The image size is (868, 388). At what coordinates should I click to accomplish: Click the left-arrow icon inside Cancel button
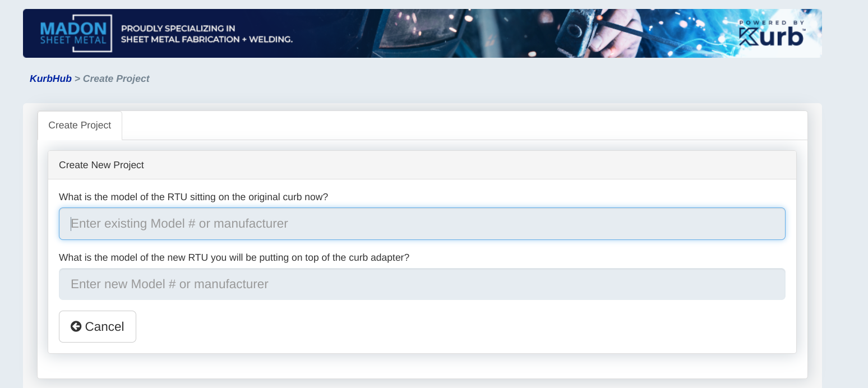pos(76,326)
